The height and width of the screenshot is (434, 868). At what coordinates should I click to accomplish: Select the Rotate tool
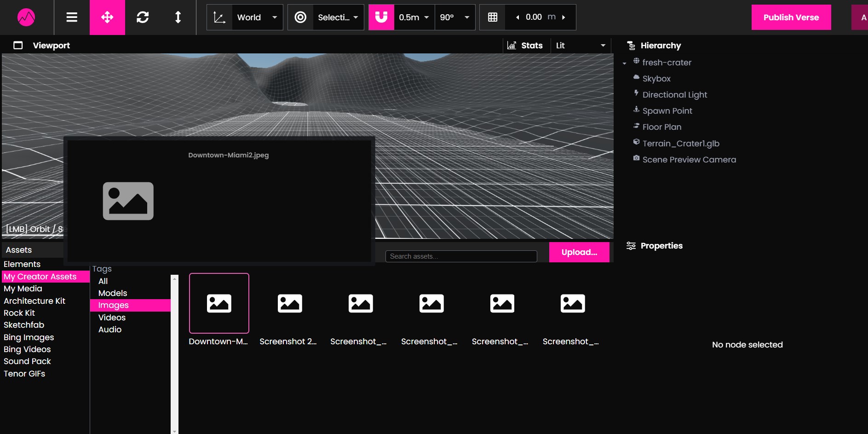143,17
